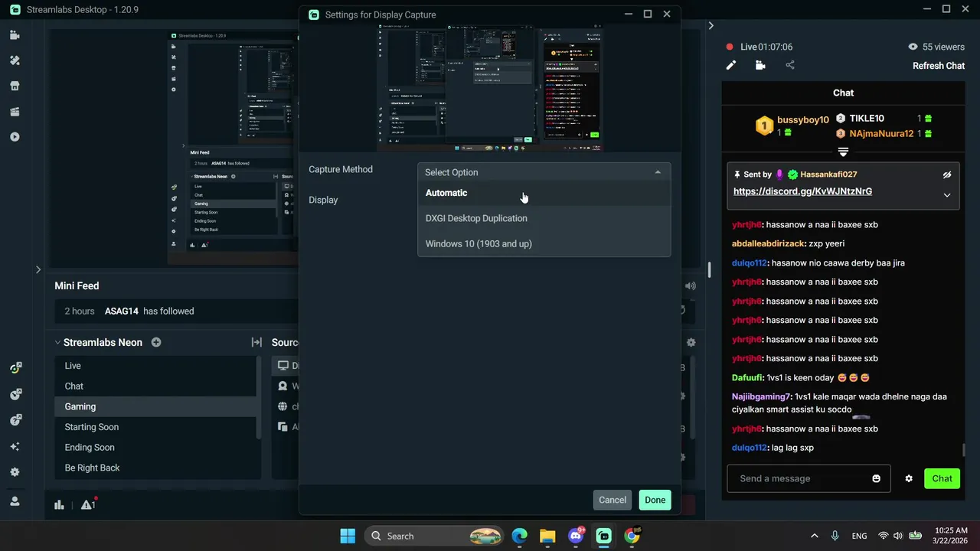Collapse the chat panel arrow at top
The image size is (980, 551).
710,25
